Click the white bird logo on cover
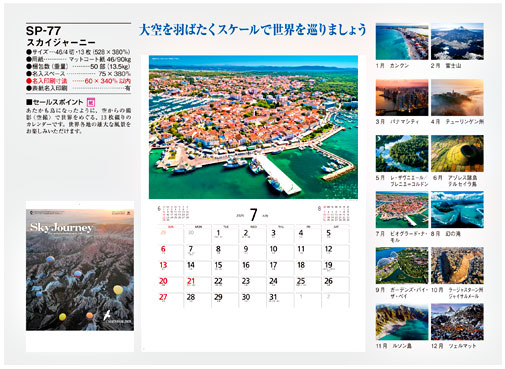The width and height of the screenshot is (505, 369). point(107,315)
